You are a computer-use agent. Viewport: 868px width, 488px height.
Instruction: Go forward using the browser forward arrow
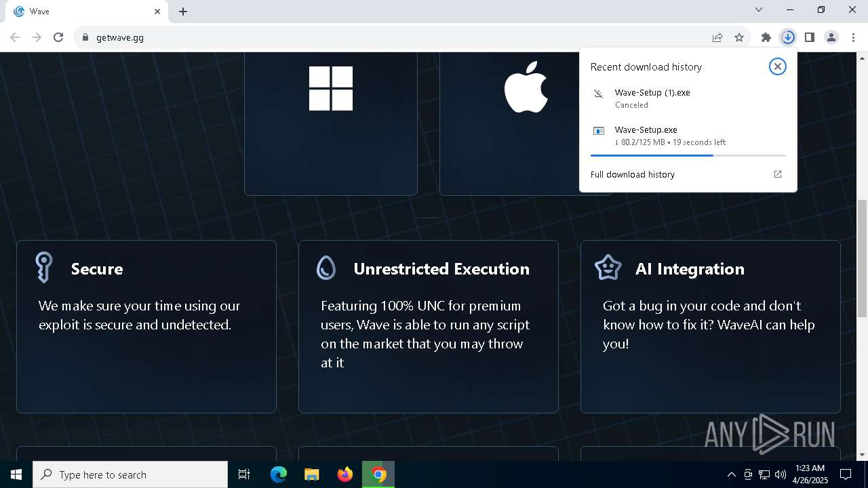click(37, 37)
